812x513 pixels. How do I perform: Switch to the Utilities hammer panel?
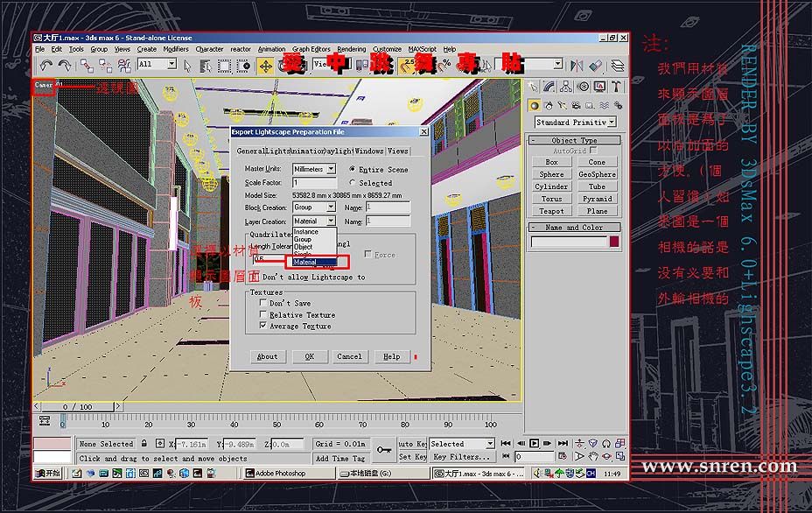[616, 87]
